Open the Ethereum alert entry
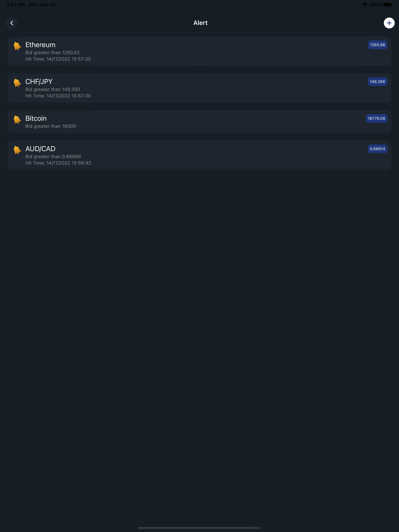The image size is (399, 532). (199, 51)
